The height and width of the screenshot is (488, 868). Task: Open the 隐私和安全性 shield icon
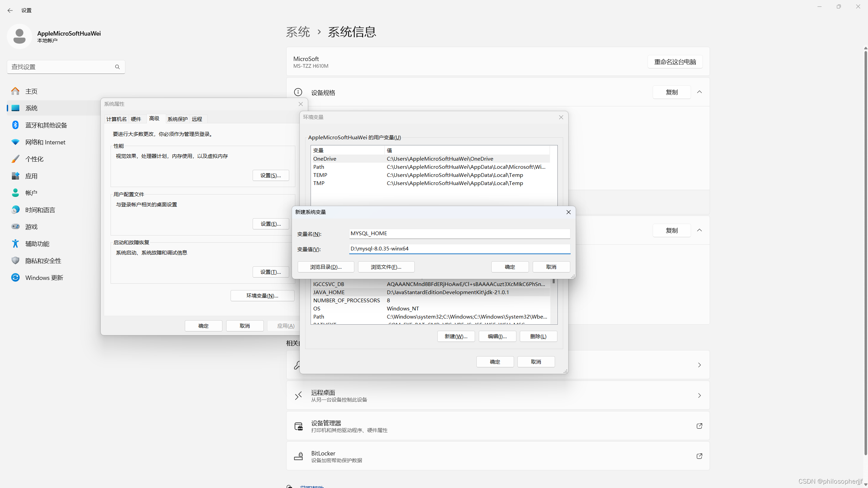coord(15,261)
